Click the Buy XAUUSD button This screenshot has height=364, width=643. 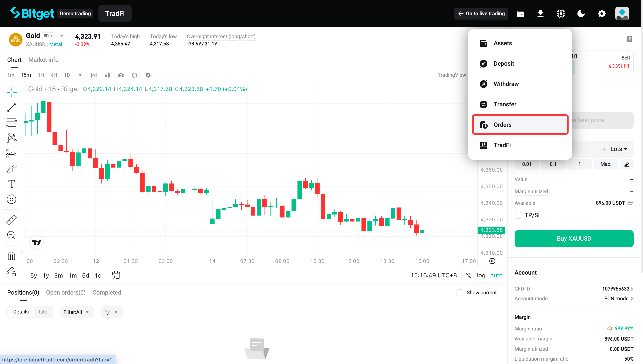coord(574,238)
